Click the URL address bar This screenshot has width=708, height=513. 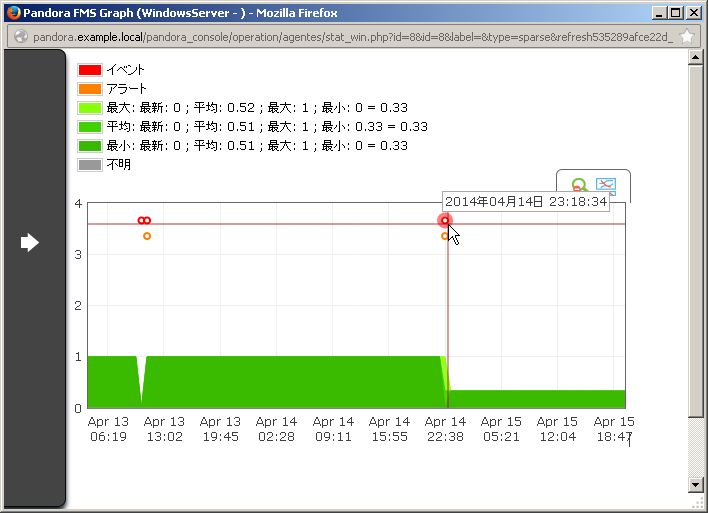(352, 37)
